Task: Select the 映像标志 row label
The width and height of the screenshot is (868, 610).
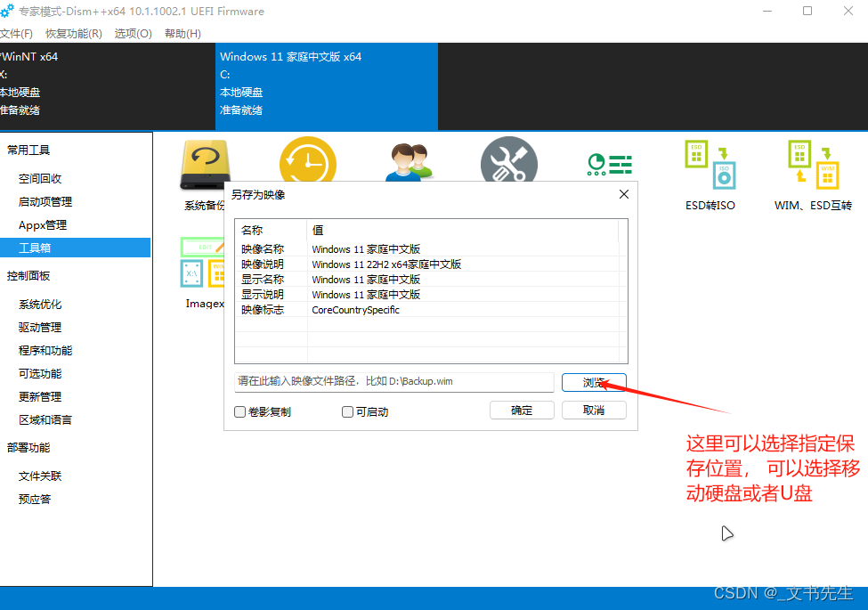Action: pos(263,310)
